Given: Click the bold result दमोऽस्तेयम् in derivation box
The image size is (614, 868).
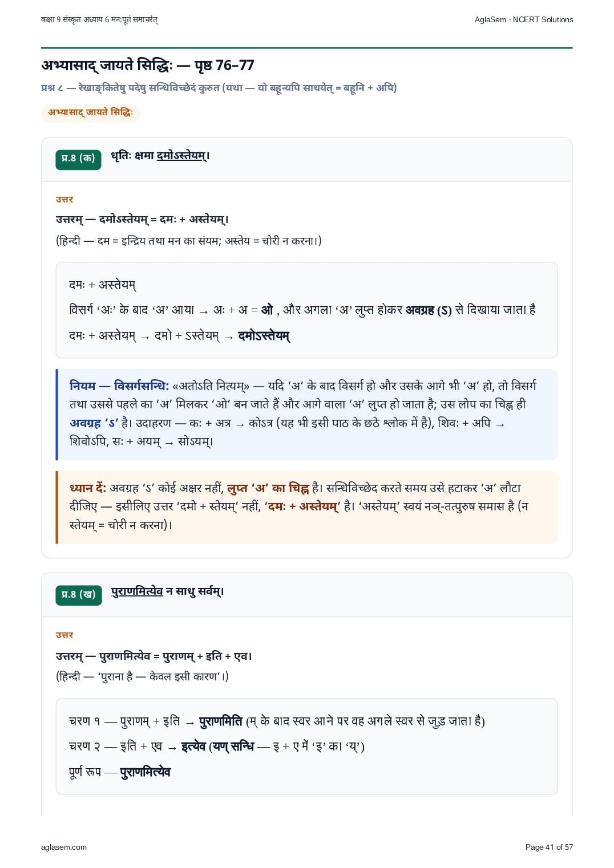Looking at the screenshot, I should coord(264,336).
